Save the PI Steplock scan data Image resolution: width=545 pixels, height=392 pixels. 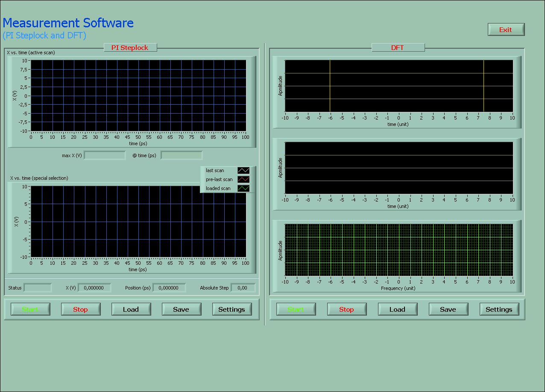[182, 309]
